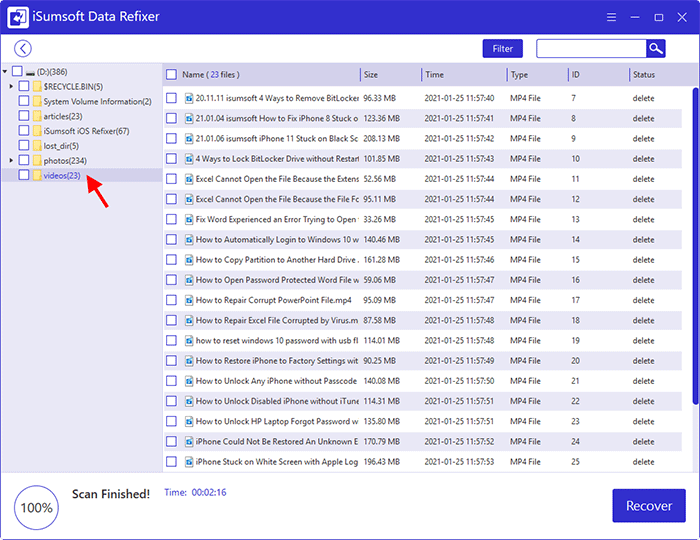Click the scan time 00:02:16 text
Image resolution: width=700 pixels, height=540 pixels.
209,492
